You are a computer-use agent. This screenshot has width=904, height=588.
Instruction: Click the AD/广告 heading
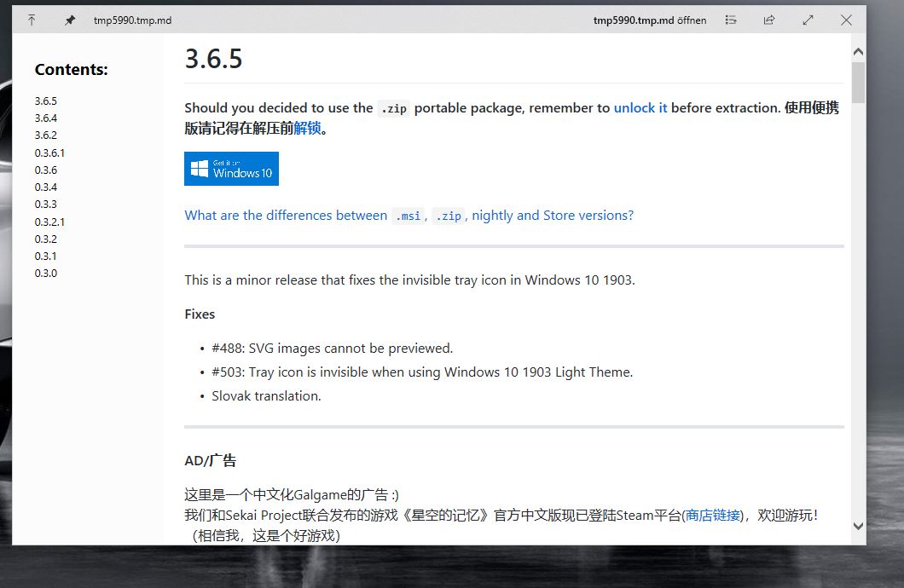[x=211, y=461]
